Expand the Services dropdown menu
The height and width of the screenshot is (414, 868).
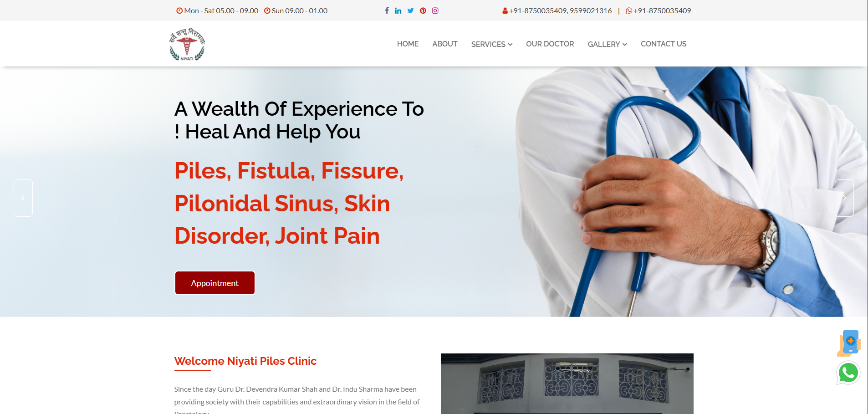click(491, 44)
